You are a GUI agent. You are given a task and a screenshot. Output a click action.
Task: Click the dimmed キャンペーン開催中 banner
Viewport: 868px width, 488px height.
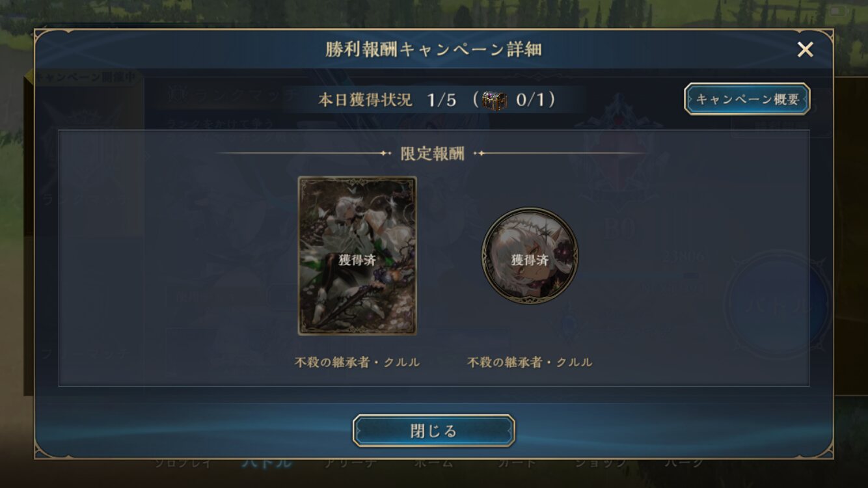pos(88,77)
